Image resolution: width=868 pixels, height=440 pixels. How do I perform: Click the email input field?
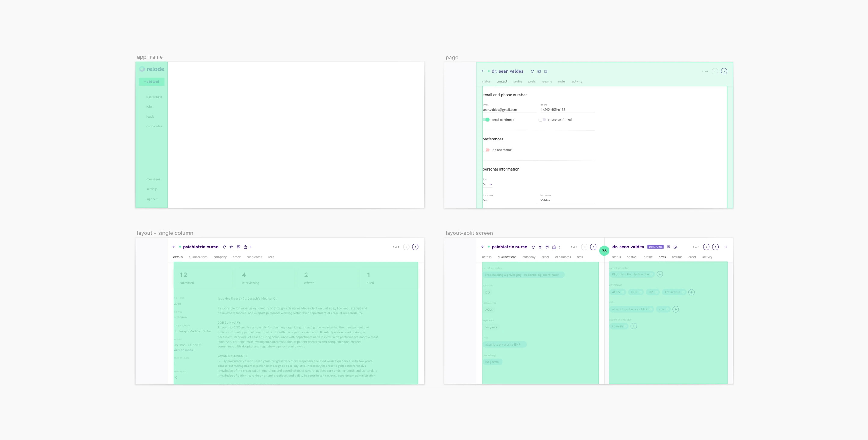509,109
